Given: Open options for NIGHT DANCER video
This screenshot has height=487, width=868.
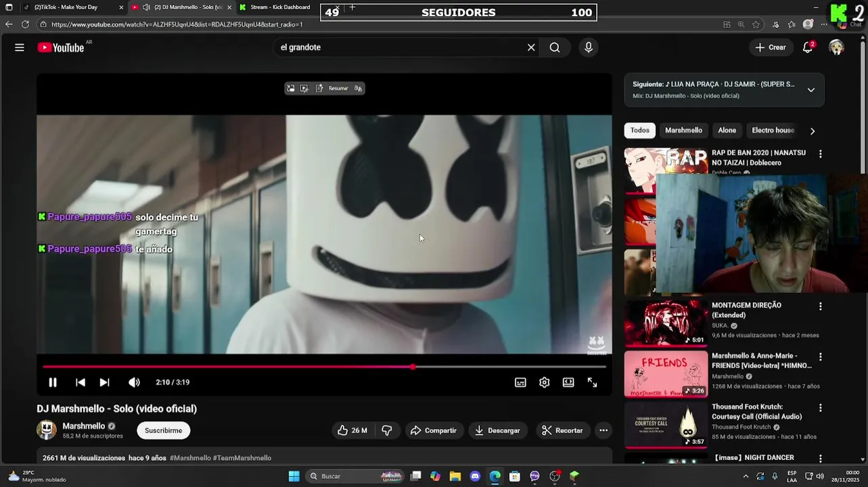Looking at the screenshot, I should (821, 459).
